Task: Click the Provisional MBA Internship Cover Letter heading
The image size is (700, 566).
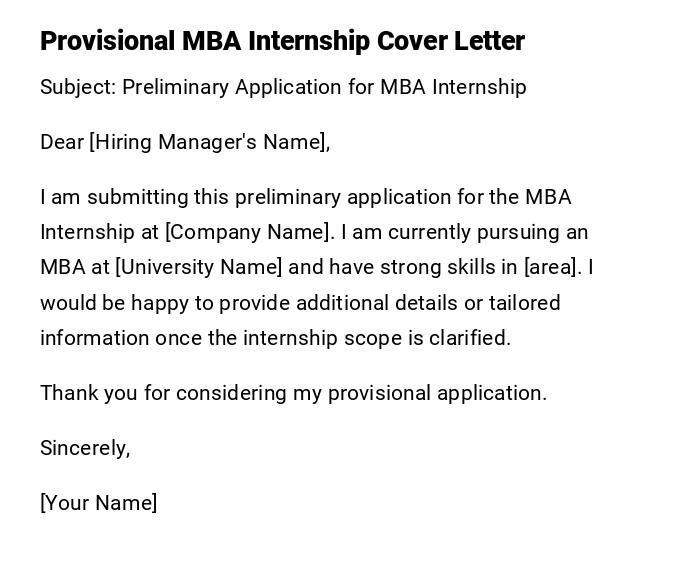Action: 282,41
